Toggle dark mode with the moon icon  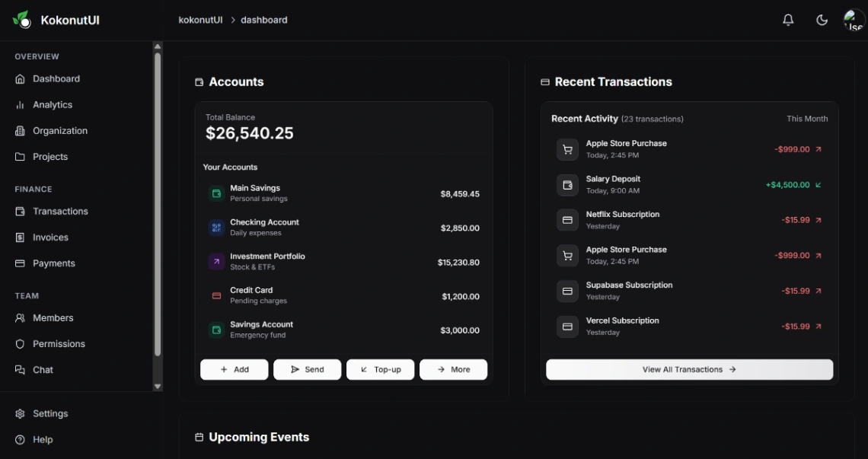822,20
